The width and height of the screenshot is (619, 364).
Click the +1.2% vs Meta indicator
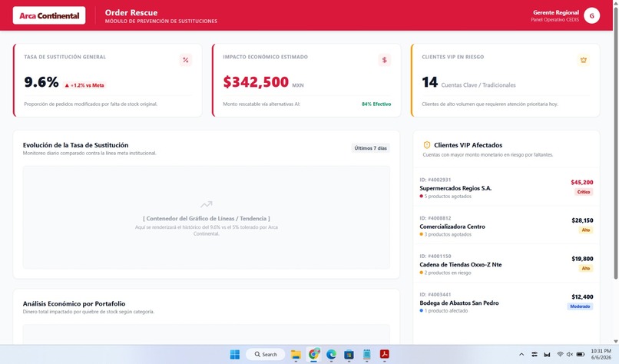click(x=84, y=85)
